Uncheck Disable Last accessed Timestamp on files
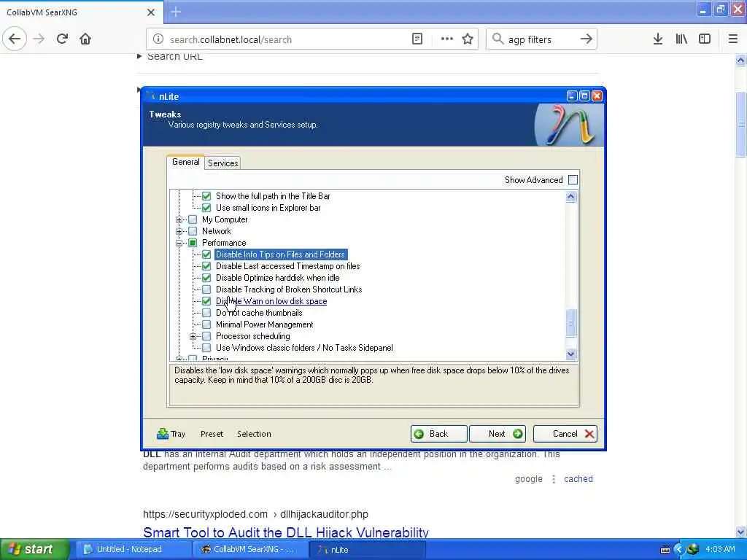This screenshot has height=560, width=747. [x=206, y=266]
